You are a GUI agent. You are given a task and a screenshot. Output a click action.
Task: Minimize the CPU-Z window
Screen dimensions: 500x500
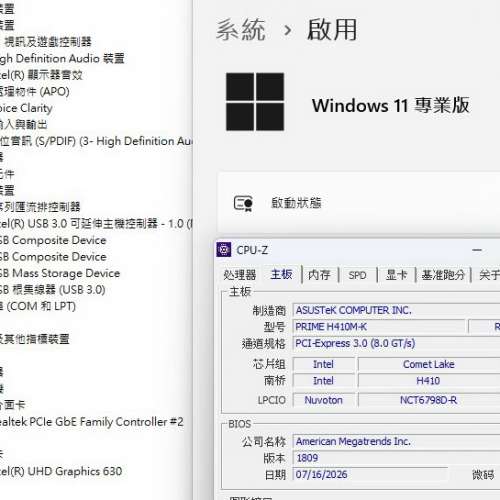tap(477, 250)
